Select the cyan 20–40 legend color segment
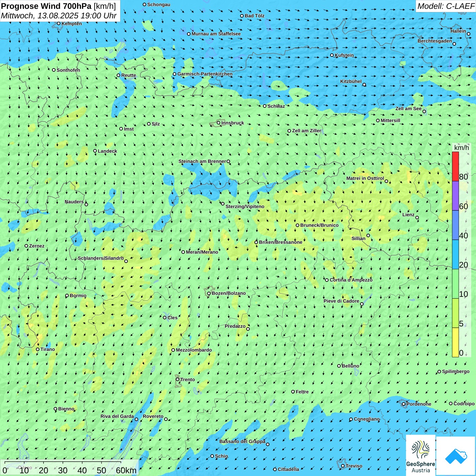 [x=455, y=255]
